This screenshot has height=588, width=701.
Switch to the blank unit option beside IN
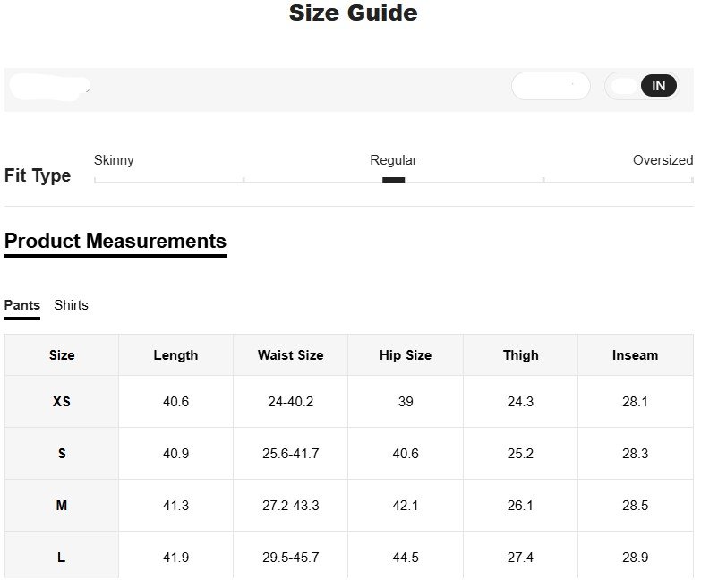pos(624,86)
